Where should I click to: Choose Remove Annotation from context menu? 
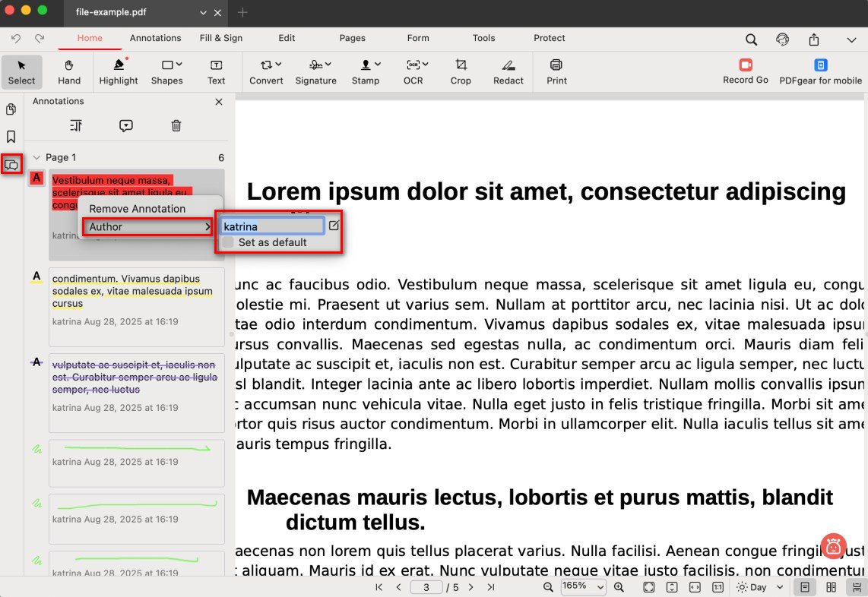tap(138, 209)
